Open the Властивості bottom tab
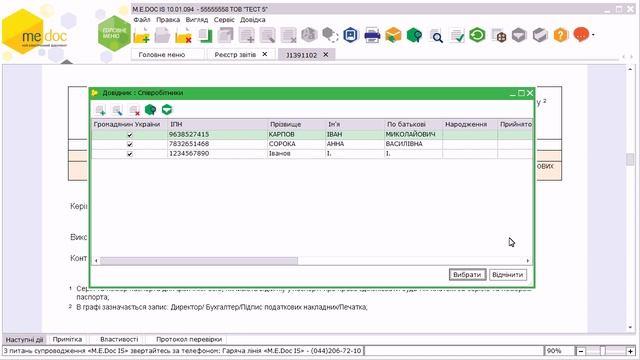The width and height of the screenshot is (640, 360). (x=119, y=339)
